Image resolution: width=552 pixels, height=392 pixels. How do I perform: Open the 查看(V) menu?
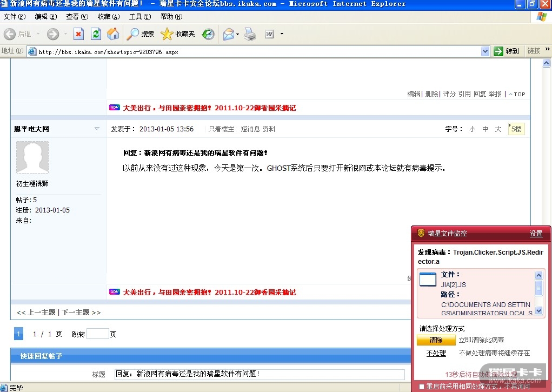click(x=77, y=17)
